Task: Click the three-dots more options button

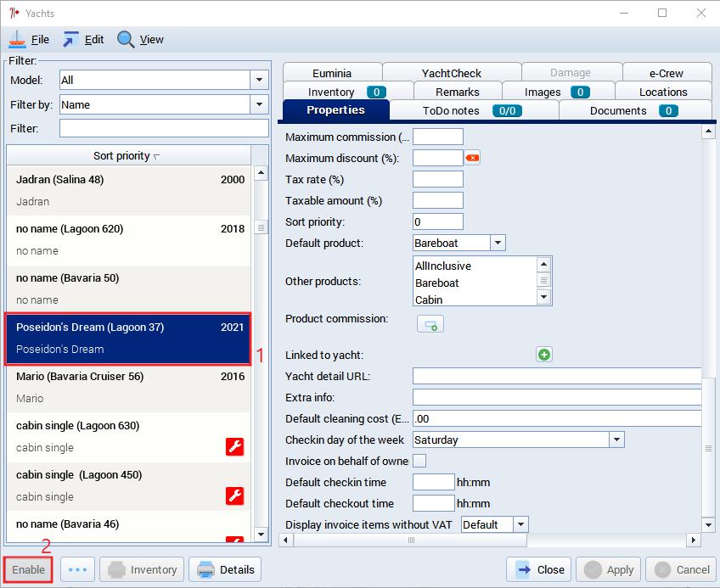Action: (77, 569)
